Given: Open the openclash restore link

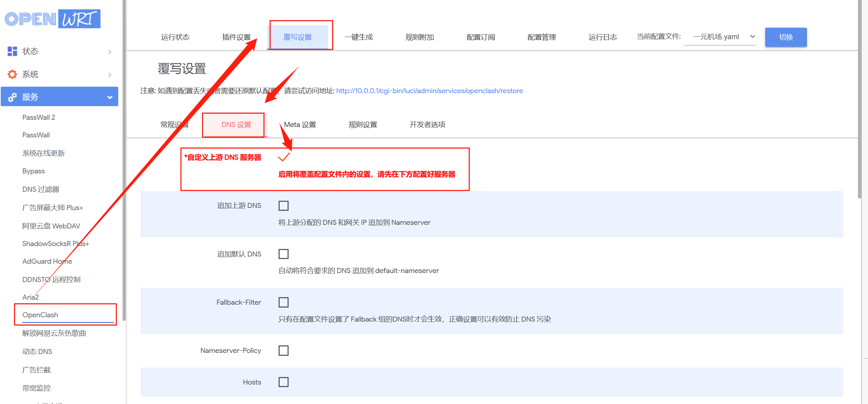Looking at the screenshot, I should 429,91.
